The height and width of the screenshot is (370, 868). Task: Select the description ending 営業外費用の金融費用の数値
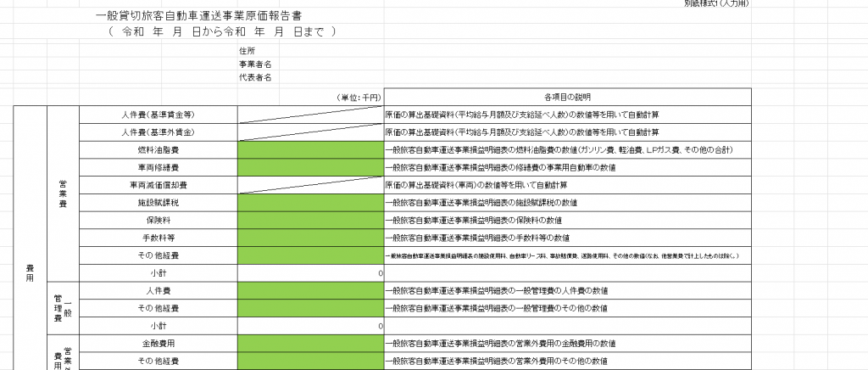click(x=567, y=344)
